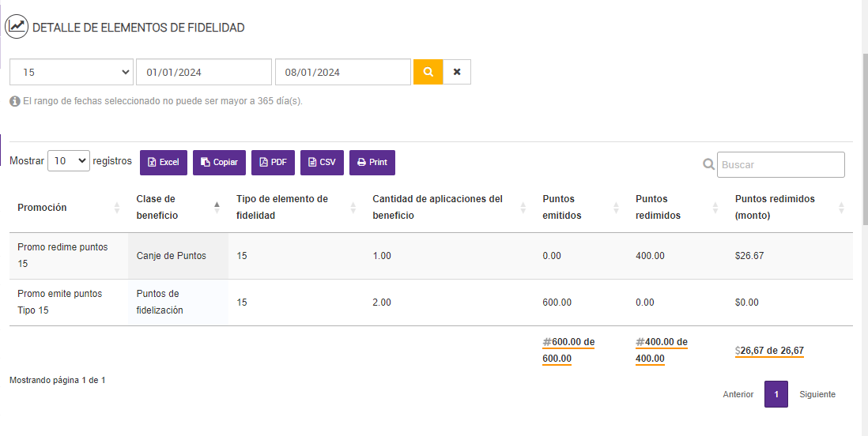This screenshot has height=436, width=868.
Task: Click the info icon by date range note
Action: pyautogui.click(x=15, y=101)
